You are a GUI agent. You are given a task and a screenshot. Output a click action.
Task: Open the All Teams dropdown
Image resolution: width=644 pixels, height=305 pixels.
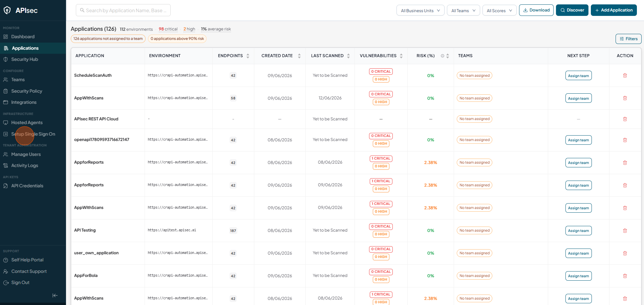tap(463, 10)
